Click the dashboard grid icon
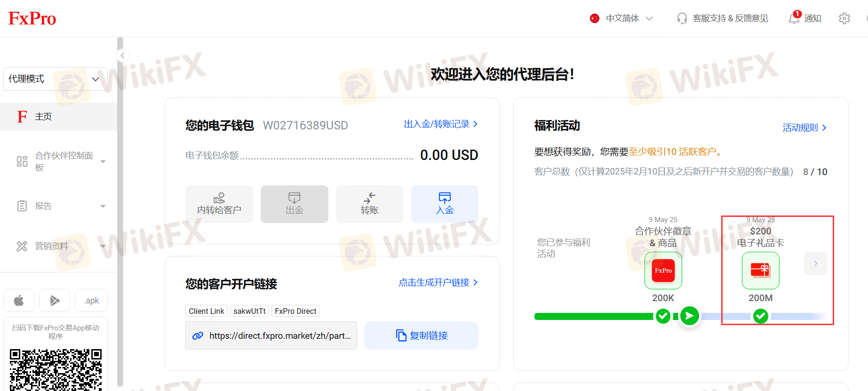This screenshot has height=391, width=868. (x=22, y=161)
